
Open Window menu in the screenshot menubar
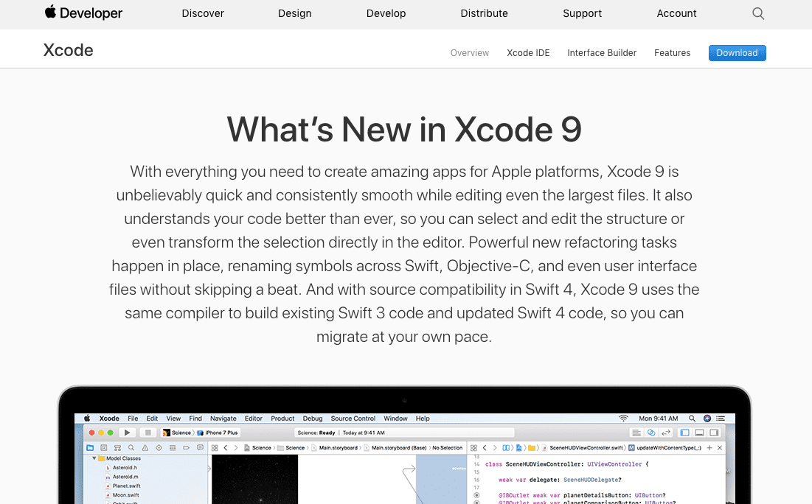click(x=395, y=418)
